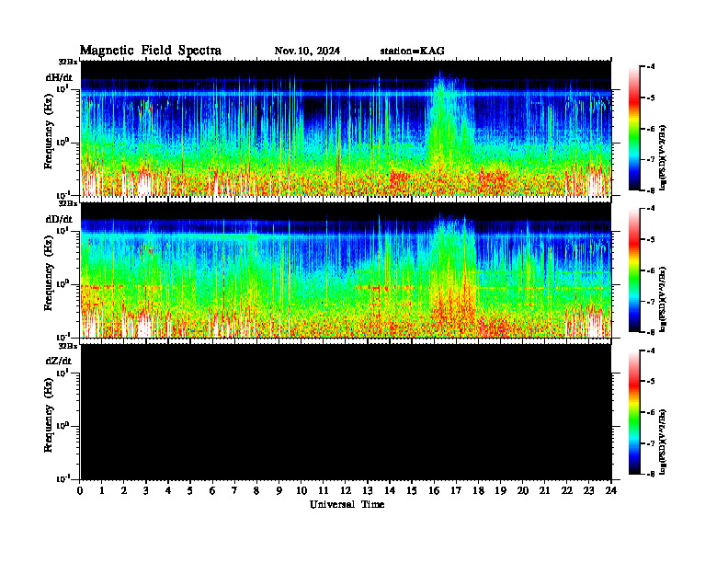This screenshot has height=563, width=728.
Task: Click the blank dZ/dt plot area
Action: tap(346, 412)
